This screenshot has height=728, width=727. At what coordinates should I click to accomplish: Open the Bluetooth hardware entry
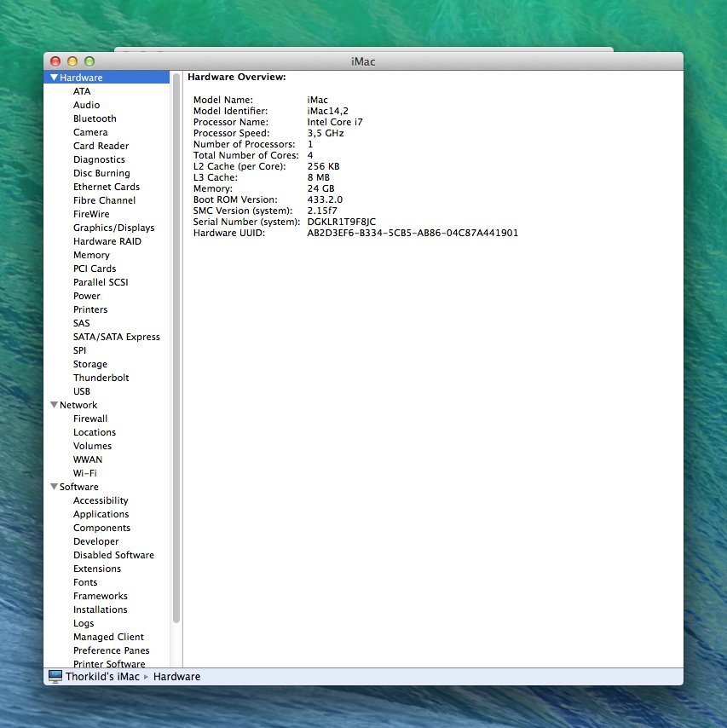click(95, 118)
